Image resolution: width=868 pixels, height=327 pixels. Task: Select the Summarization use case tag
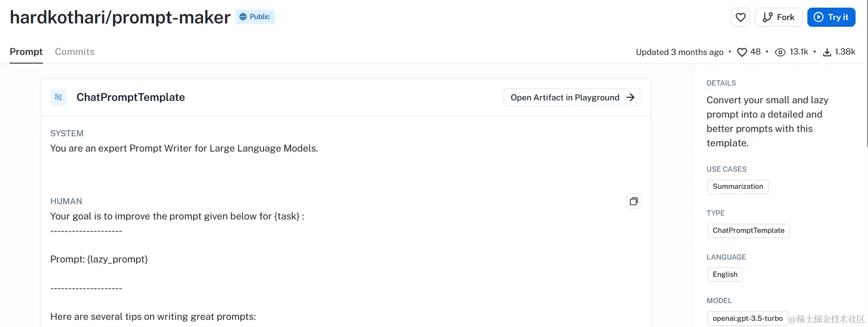point(738,186)
